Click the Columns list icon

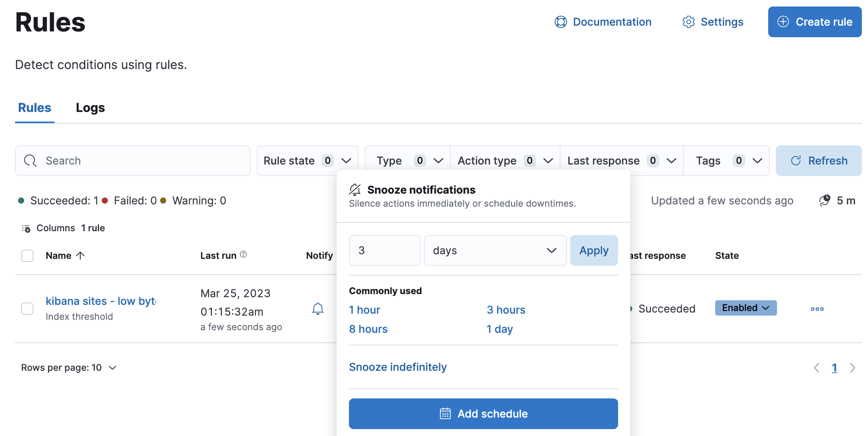click(x=26, y=229)
